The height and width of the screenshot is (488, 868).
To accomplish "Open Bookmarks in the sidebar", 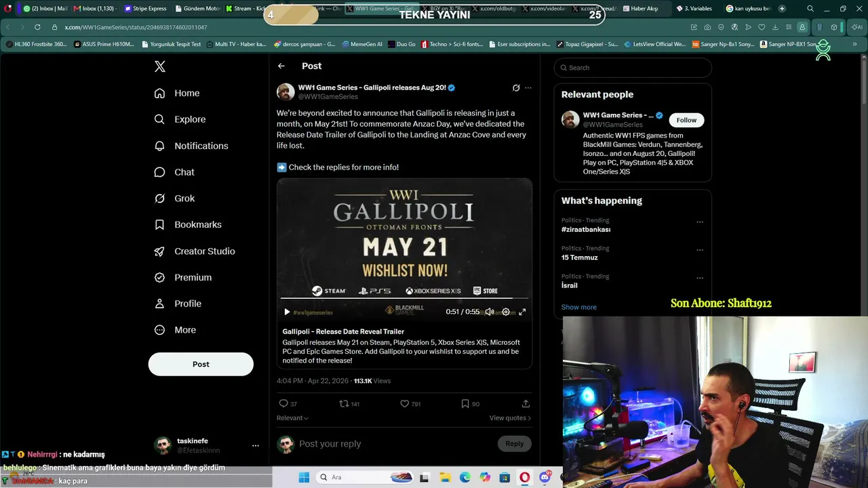I will (x=188, y=224).
